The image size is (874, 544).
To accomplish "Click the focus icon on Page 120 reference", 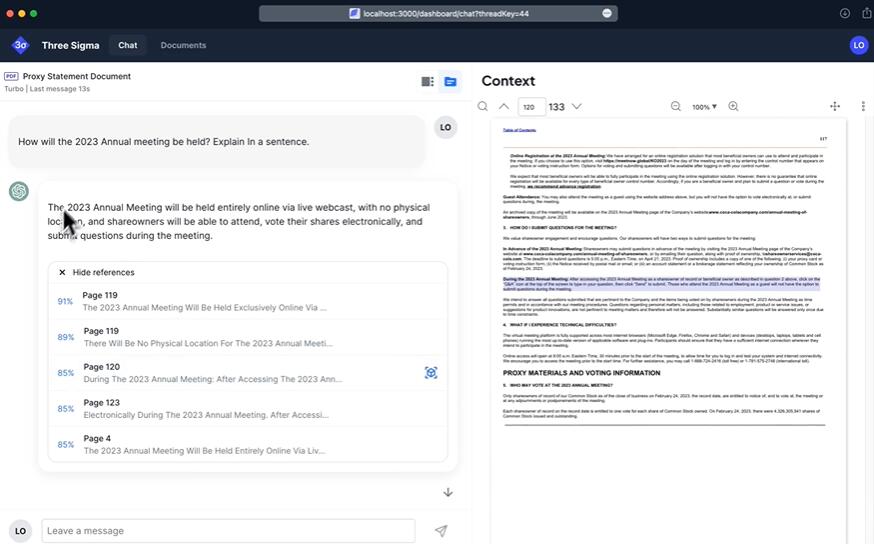I will pyautogui.click(x=431, y=373).
